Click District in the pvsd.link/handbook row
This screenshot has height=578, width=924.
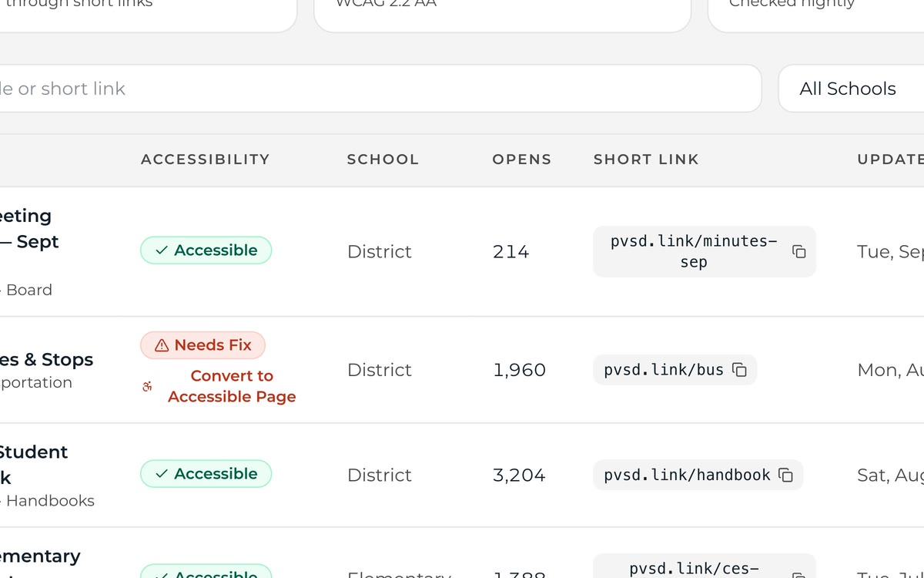(x=380, y=475)
